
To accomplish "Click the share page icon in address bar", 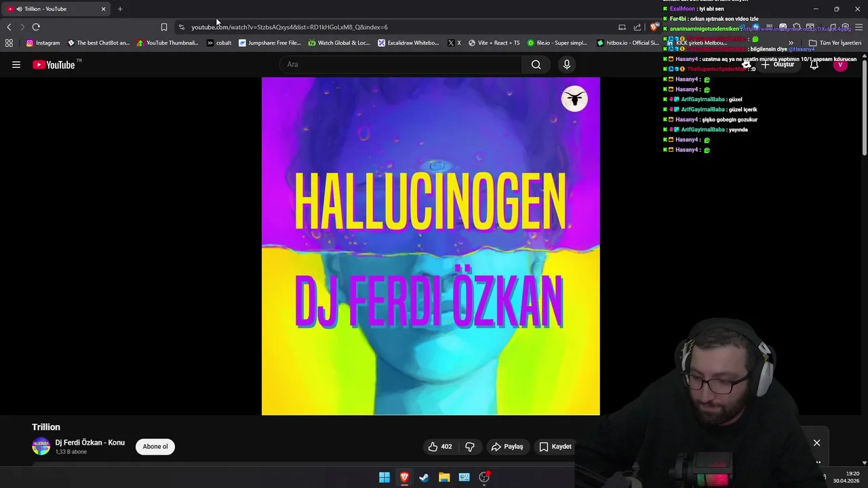I will [637, 27].
